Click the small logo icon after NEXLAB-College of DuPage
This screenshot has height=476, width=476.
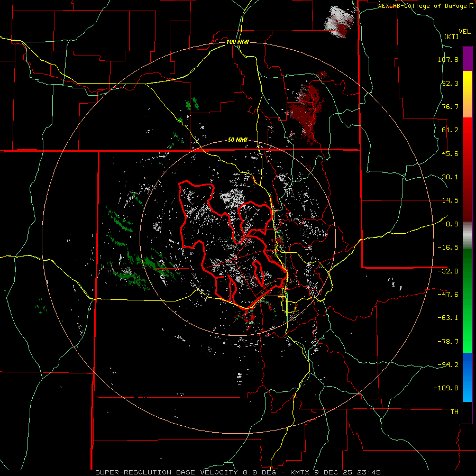click(471, 6)
